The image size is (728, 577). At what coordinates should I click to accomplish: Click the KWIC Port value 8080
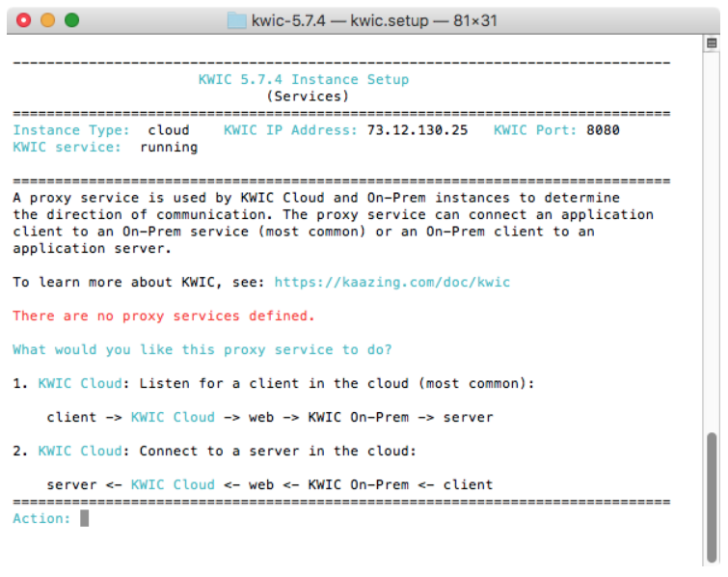(x=603, y=130)
